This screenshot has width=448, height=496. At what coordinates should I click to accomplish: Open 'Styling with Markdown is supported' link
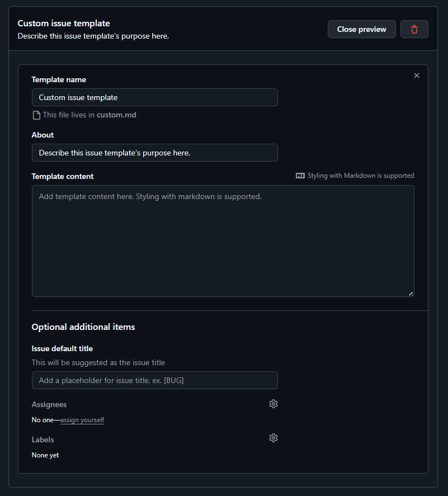tap(360, 176)
